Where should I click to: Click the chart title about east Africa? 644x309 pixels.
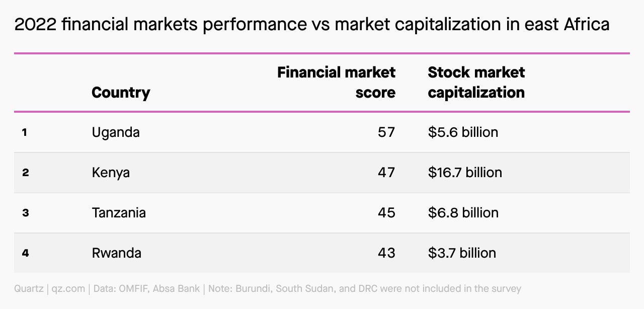tap(312, 24)
